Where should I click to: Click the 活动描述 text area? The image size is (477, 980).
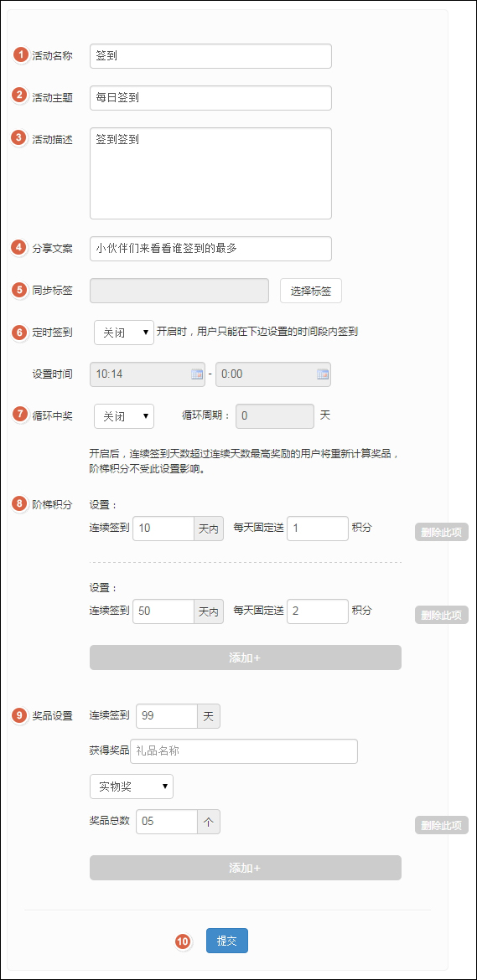coord(210,173)
